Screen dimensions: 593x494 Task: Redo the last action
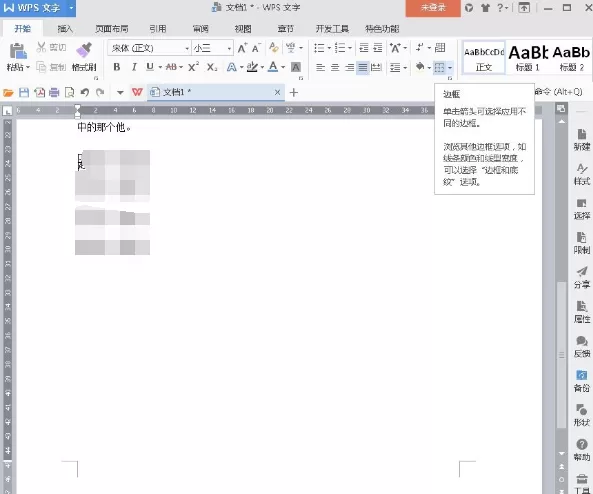tap(100, 92)
